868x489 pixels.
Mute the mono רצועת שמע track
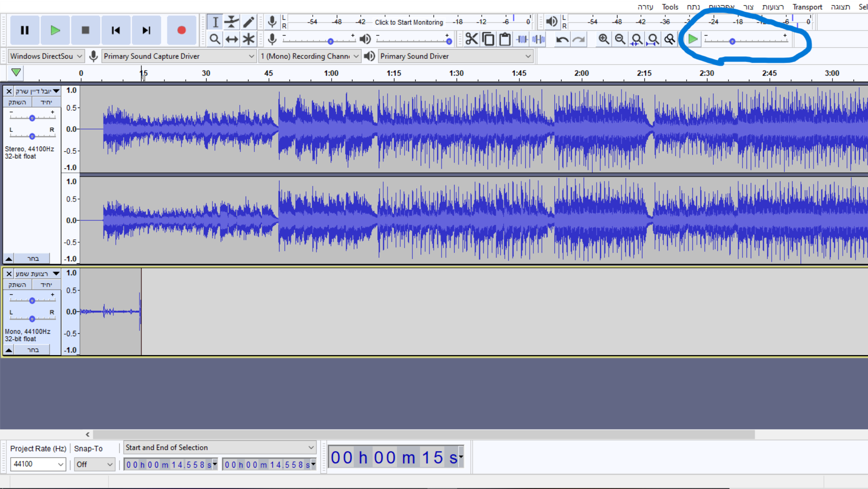tap(18, 285)
